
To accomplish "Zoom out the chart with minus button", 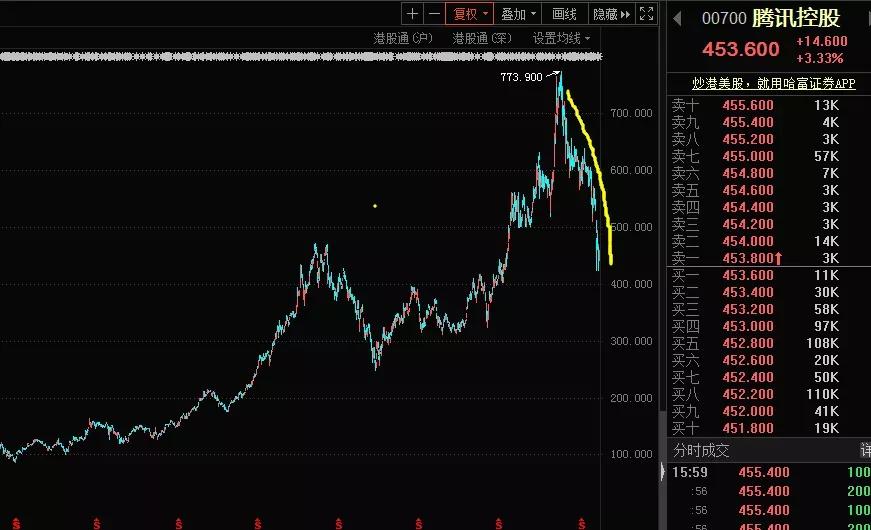I will [434, 14].
